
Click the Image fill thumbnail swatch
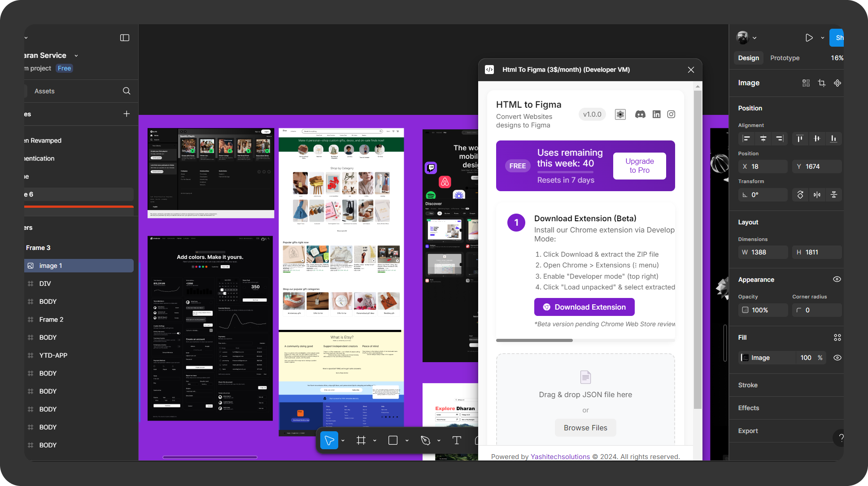(x=745, y=358)
